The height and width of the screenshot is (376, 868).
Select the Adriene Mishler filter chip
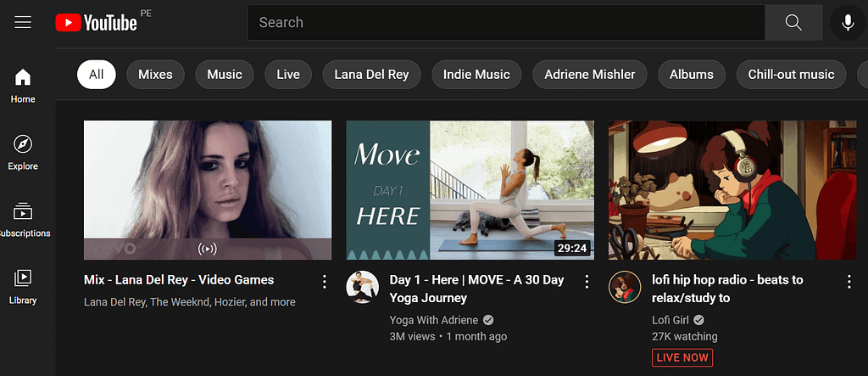point(590,75)
